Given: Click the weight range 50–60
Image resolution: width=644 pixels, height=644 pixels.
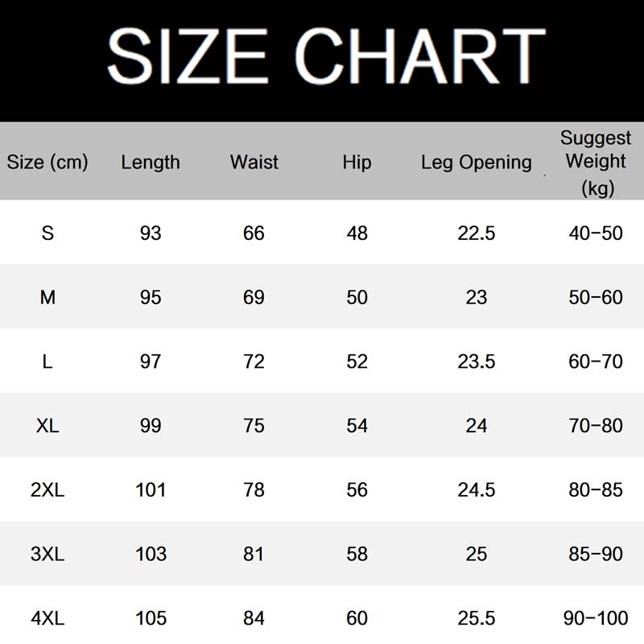Looking at the screenshot, I should (596, 297).
